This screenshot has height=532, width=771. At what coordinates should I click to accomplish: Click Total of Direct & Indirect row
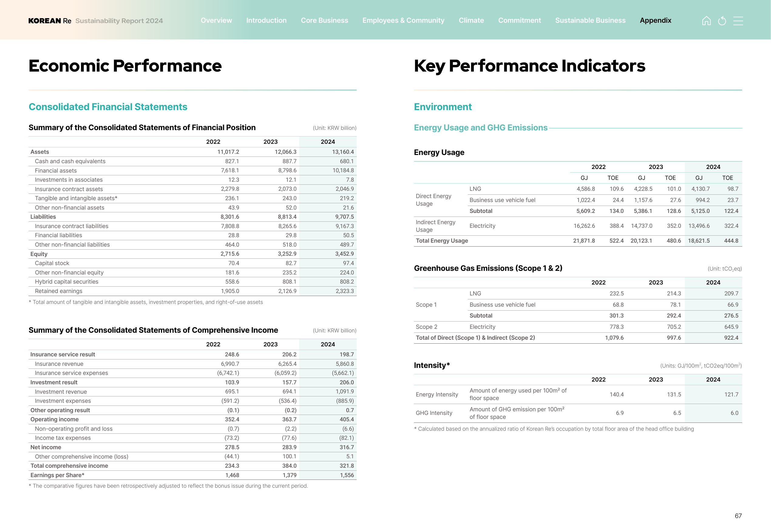click(x=578, y=338)
